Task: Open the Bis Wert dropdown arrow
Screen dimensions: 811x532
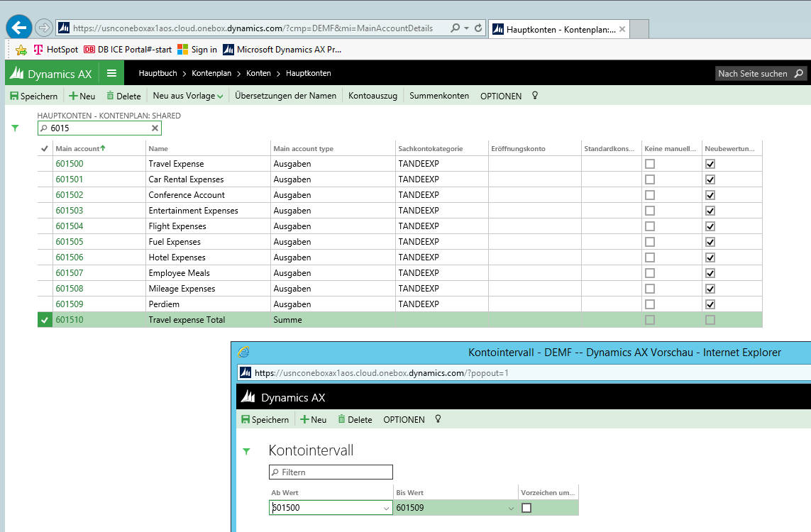Action: 511,508
